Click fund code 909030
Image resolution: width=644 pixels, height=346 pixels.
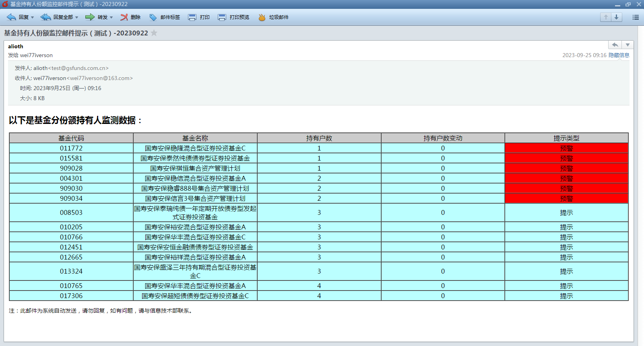[x=71, y=188]
